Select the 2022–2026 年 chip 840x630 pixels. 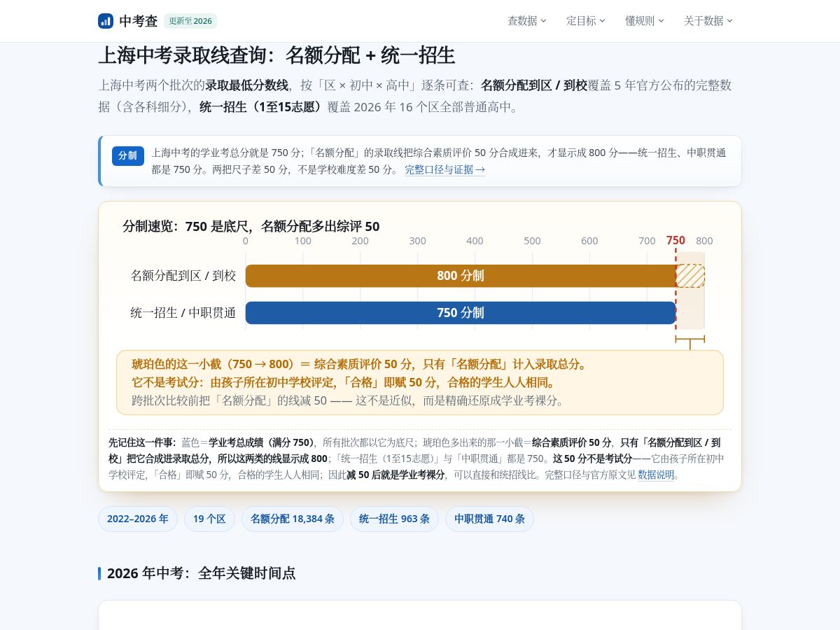(x=138, y=519)
